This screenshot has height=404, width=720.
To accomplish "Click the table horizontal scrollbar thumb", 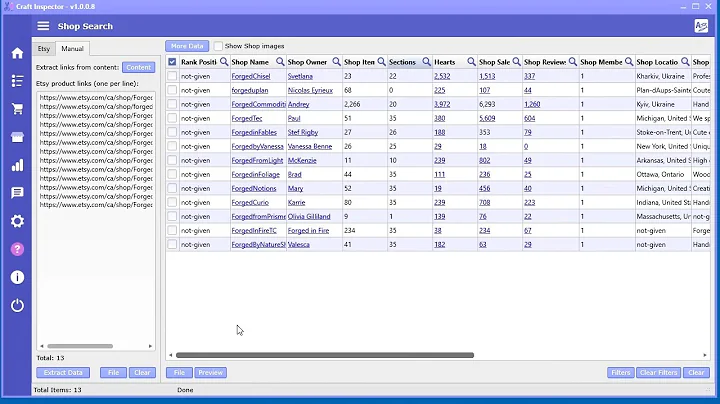I will point(325,355).
